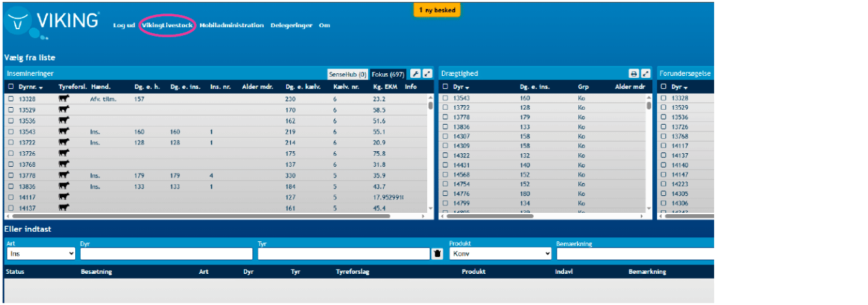The image size is (868, 305).
Task: Click animal number 14799 in Drægtighed
Action: click(461, 203)
